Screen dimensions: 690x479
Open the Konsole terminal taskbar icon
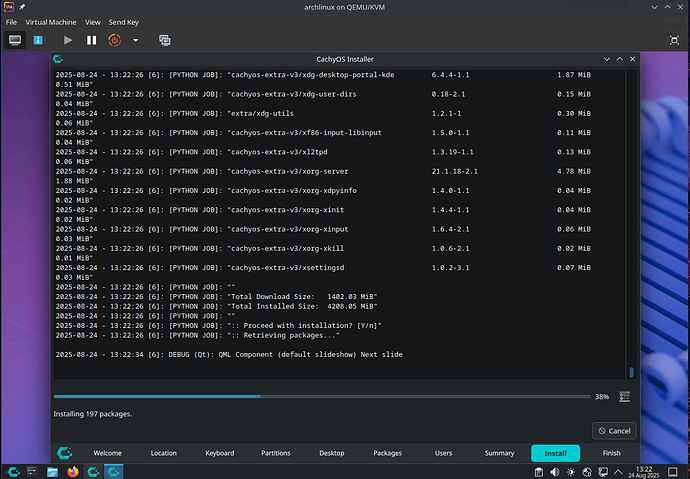[x=32, y=472]
